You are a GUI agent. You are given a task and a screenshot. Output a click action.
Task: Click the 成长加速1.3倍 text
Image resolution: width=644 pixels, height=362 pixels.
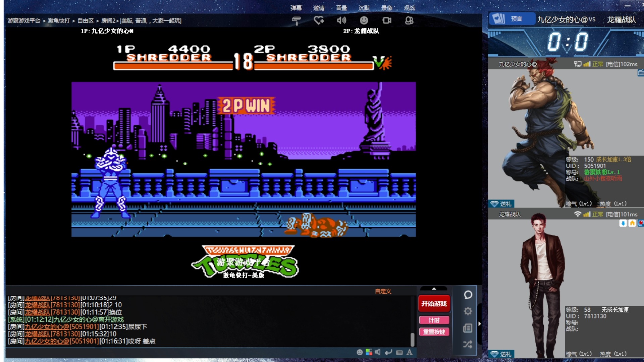coord(613,160)
